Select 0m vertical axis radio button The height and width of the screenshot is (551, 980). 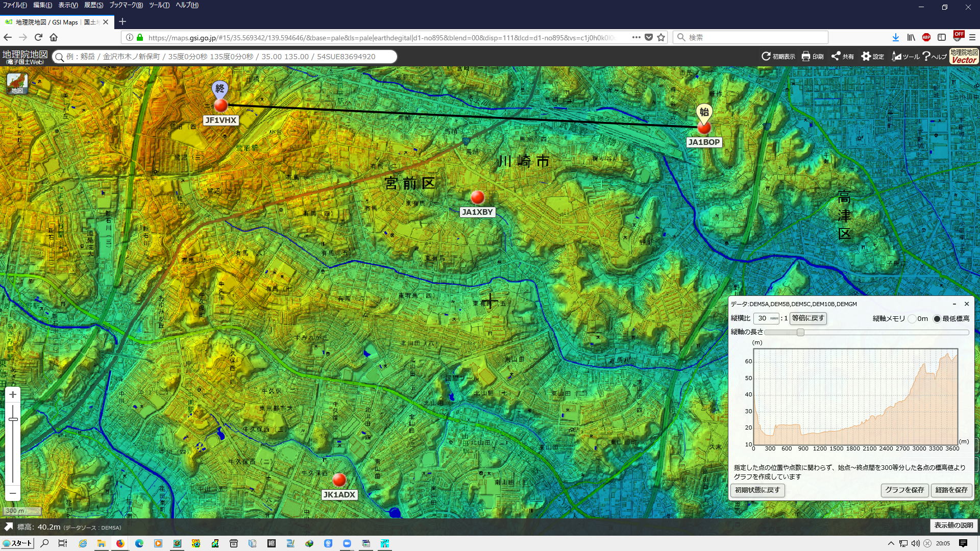pyautogui.click(x=912, y=319)
